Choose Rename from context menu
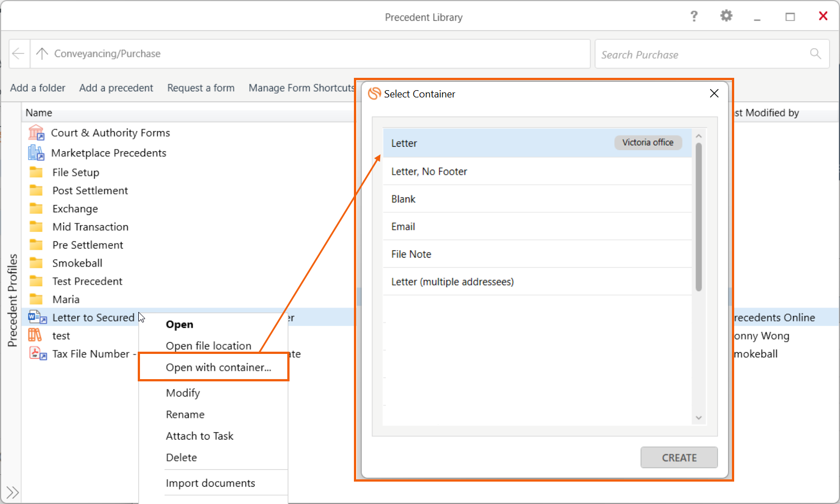Viewport: 840px width, 504px height. point(185,414)
